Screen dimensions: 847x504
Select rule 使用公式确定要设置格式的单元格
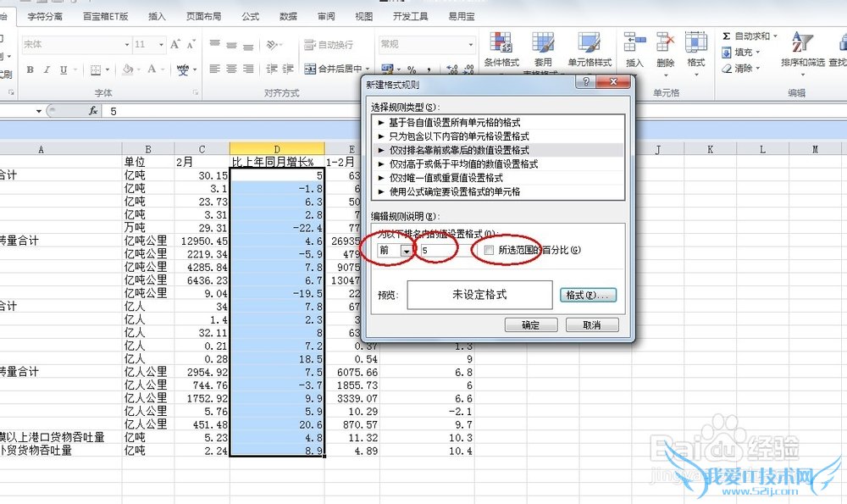(x=498, y=191)
